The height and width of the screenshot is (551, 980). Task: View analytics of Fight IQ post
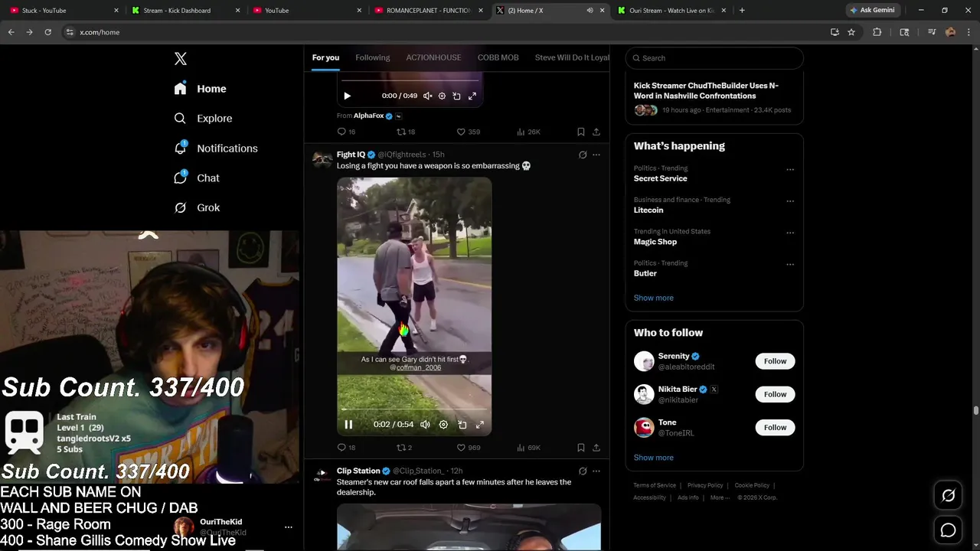[x=528, y=448]
